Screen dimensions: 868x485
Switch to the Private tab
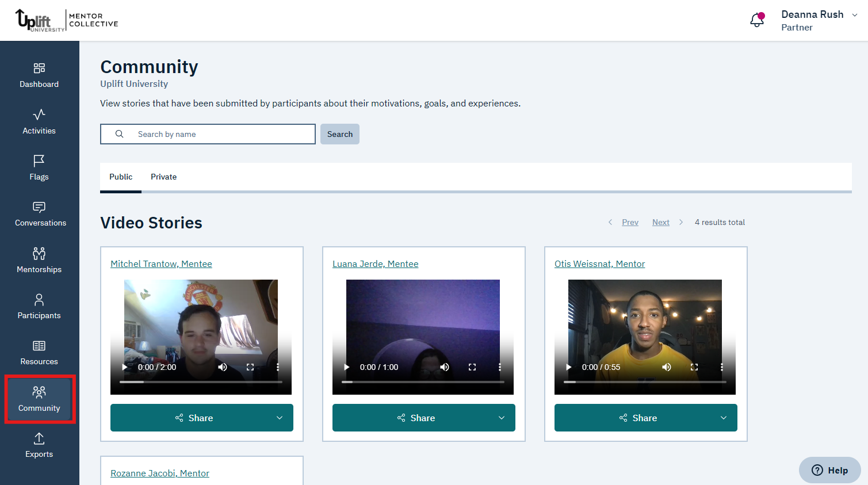pyautogui.click(x=164, y=177)
